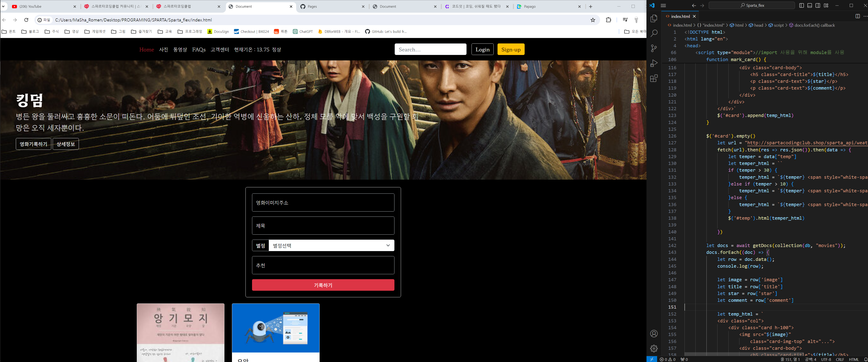This screenshot has height=362, width=868.
Task: Open the 주식 bookmarks folder
Action: pos(52,31)
